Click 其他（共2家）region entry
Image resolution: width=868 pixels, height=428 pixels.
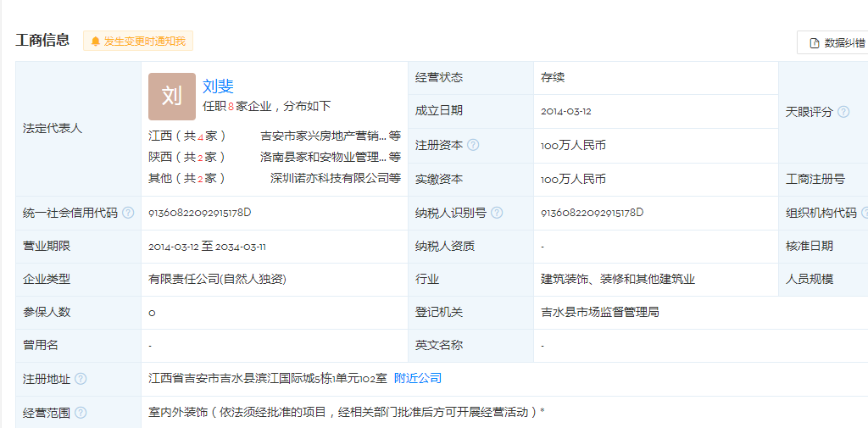(x=187, y=178)
